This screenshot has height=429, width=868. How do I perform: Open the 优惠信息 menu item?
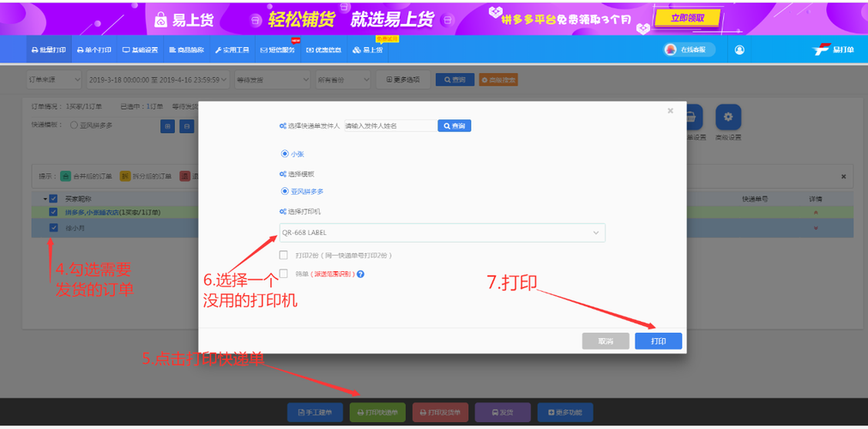click(x=324, y=50)
